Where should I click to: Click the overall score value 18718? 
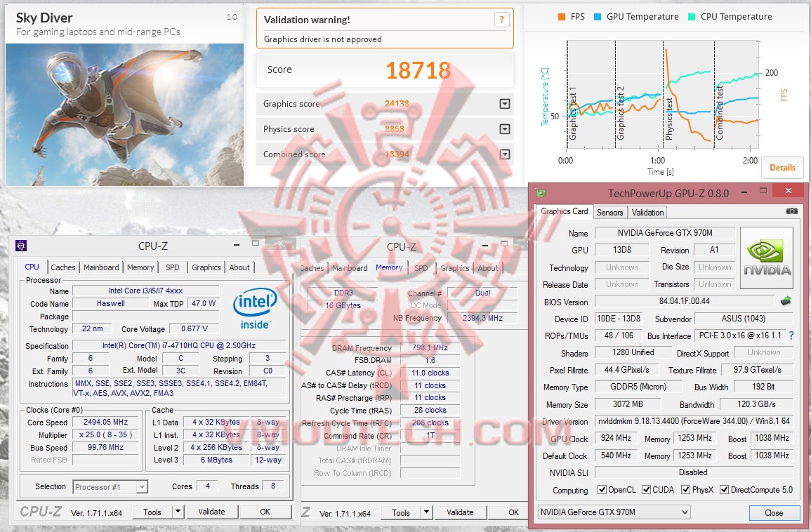(418, 70)
